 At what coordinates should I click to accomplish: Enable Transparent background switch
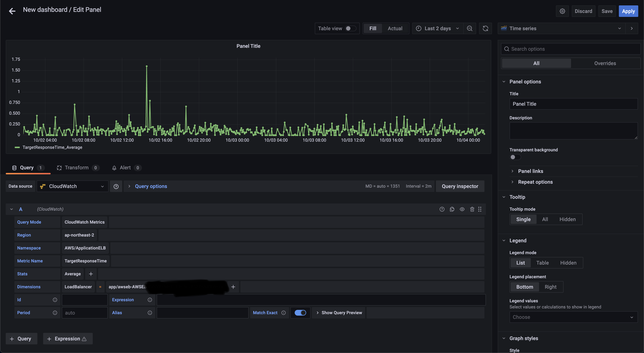(515, 157)
